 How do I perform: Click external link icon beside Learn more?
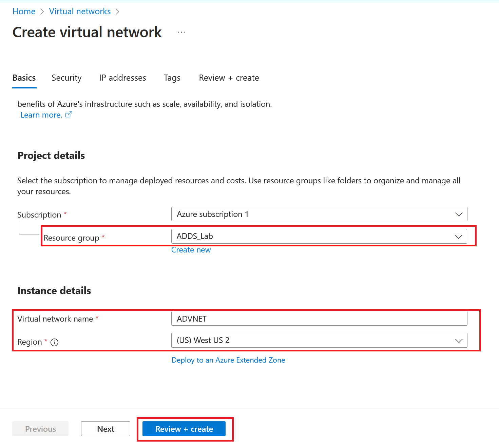pyautogui.click(x=69, y=115)
